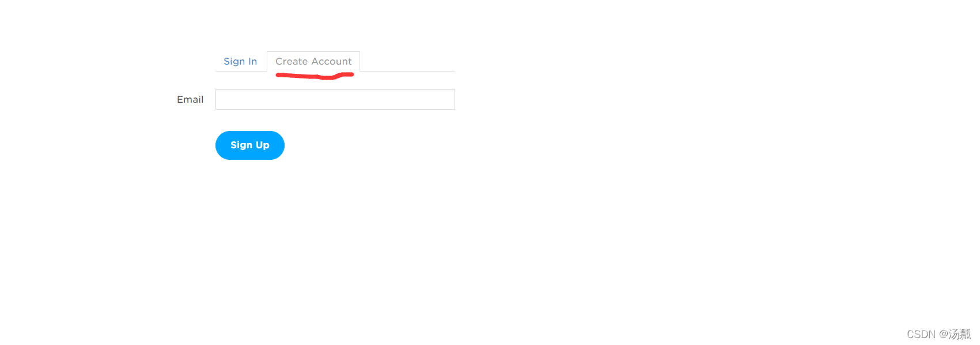Go to the Sign In tab label
The height and width of the screenshot is (345, 980).
(240, 61)
